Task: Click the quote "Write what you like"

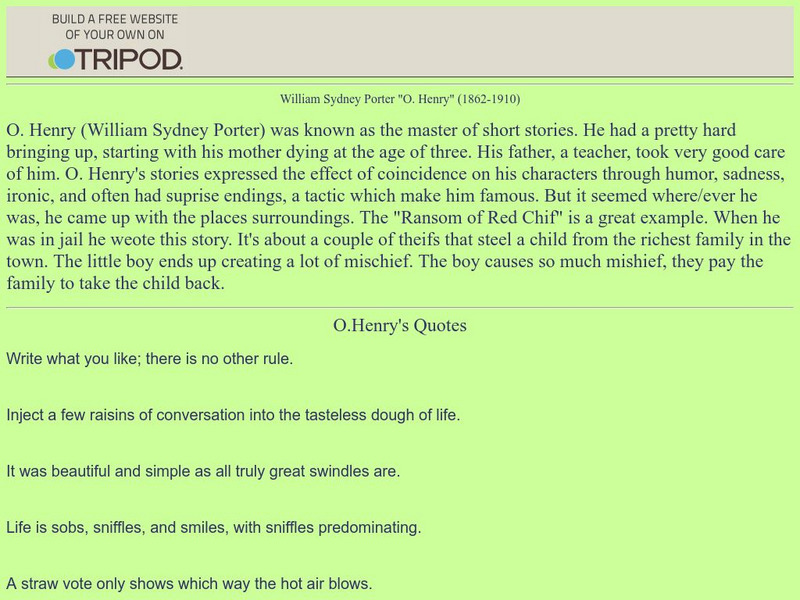Action: tap(149, 357)
